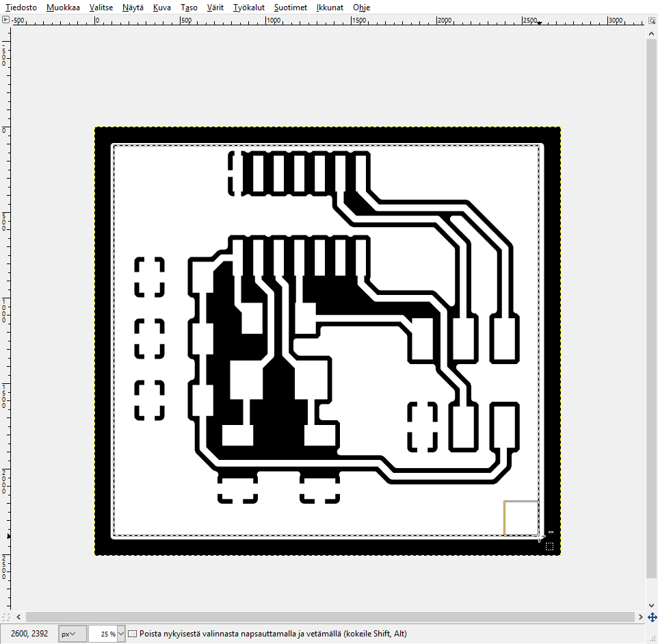658x644 pixels.
Task: Click the horizontal scrollbar thumb
Action: coord(330,617)
